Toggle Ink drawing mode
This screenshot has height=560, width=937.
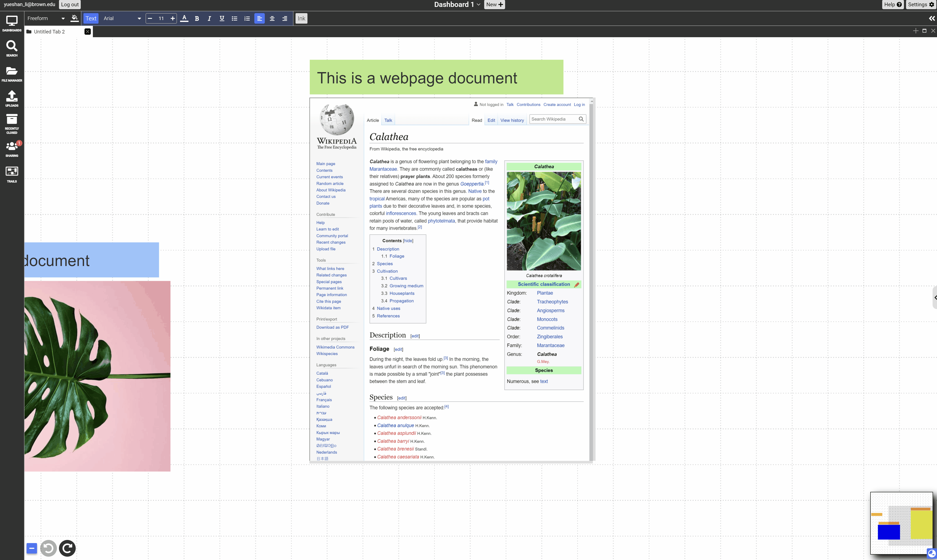point(301,18)
